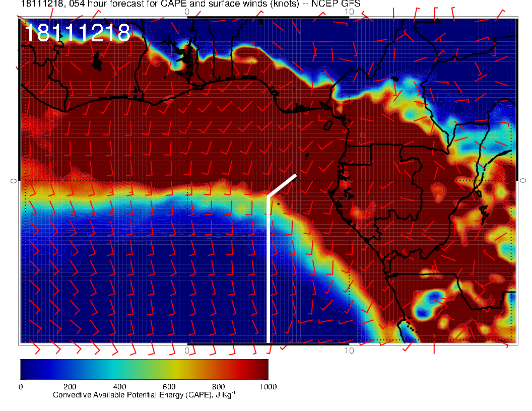
Task: Click the yellow colorbar section above 600
Action: point(169,369)
